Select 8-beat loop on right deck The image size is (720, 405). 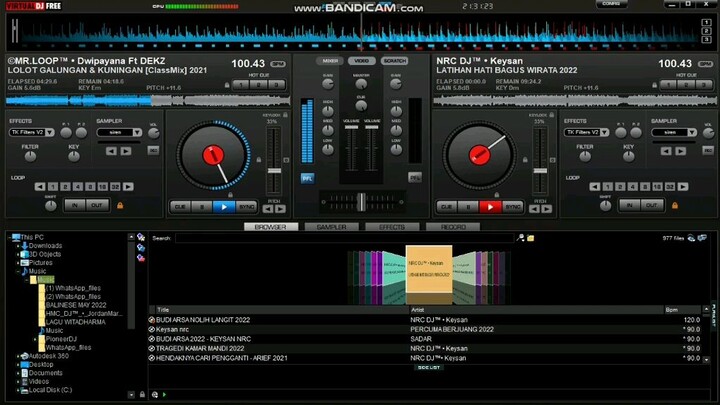645,186
